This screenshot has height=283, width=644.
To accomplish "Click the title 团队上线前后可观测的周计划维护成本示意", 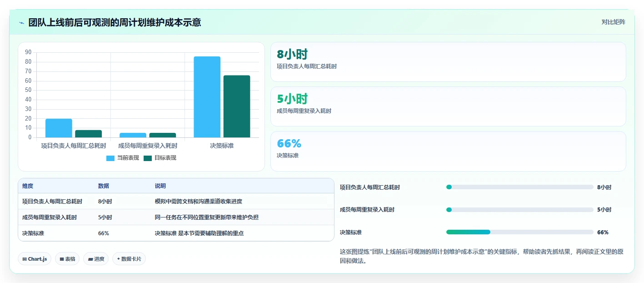I will point(115,22).
